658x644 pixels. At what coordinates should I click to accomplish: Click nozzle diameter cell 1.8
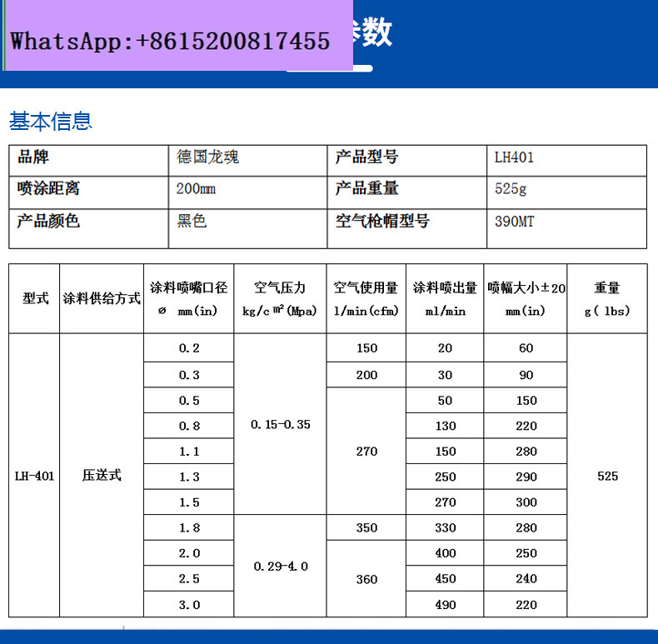coord(189,527)
